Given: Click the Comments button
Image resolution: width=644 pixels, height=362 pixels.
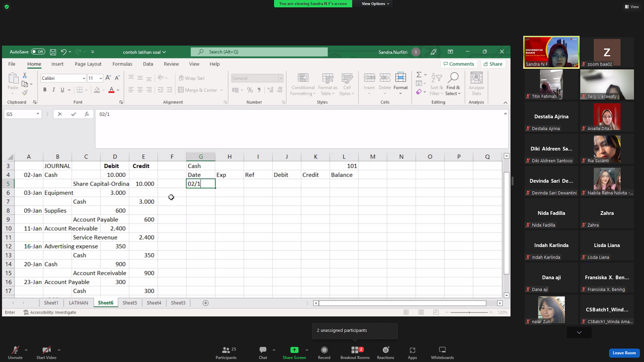Looking at the screenshot, I should [x=459, y=64].
